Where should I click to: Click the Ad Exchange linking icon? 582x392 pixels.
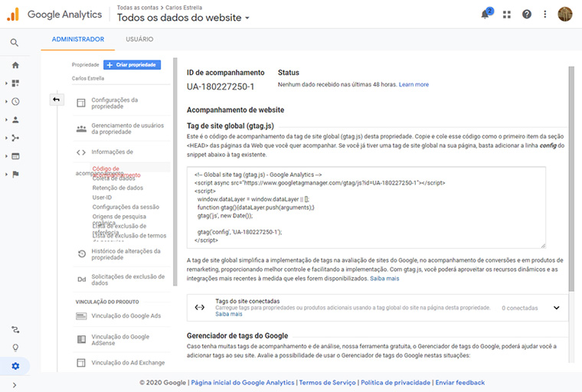[x=81, y=363]
